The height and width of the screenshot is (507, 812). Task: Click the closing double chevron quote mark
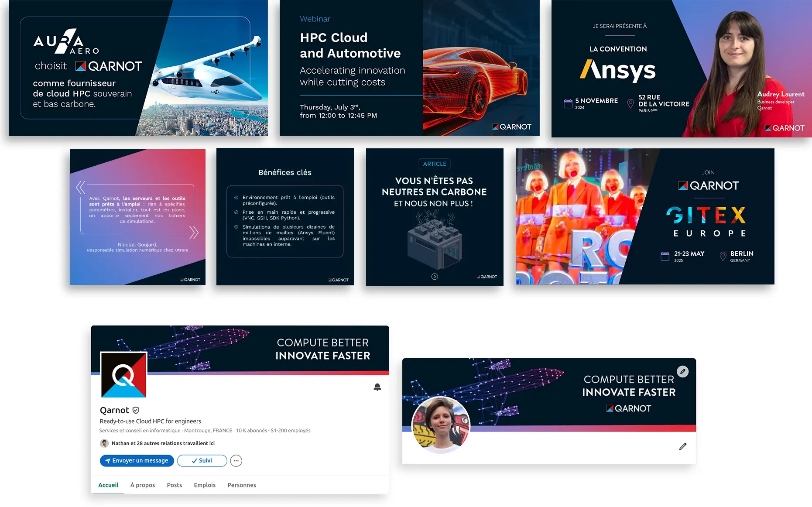[194, 233]
